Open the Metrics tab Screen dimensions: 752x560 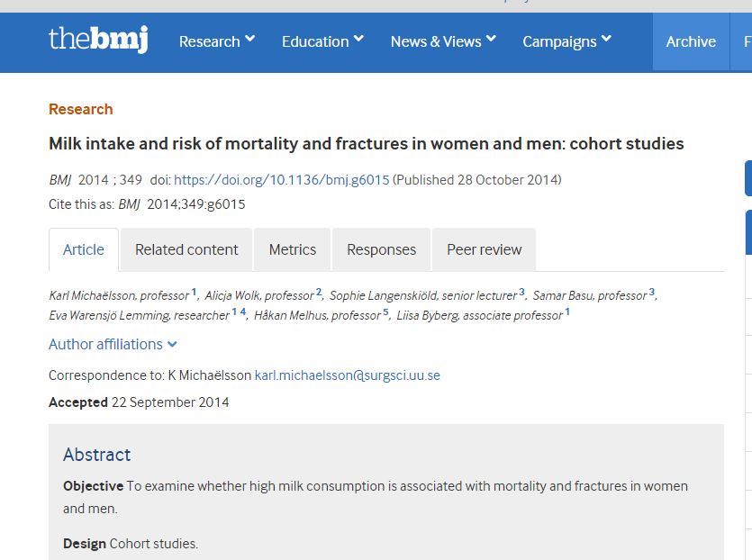[293, 249]
